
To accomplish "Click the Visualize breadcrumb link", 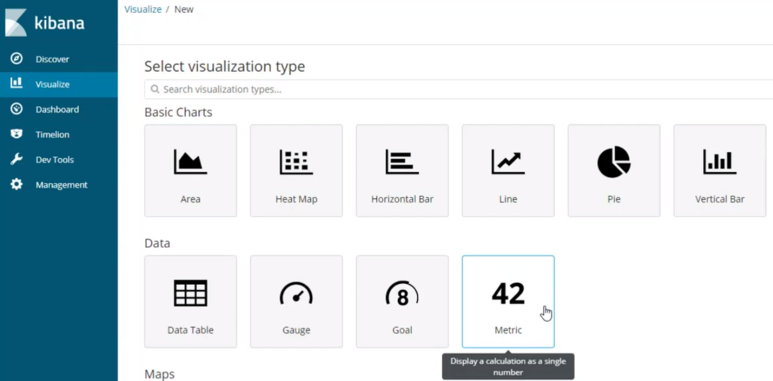I will 142,9.
